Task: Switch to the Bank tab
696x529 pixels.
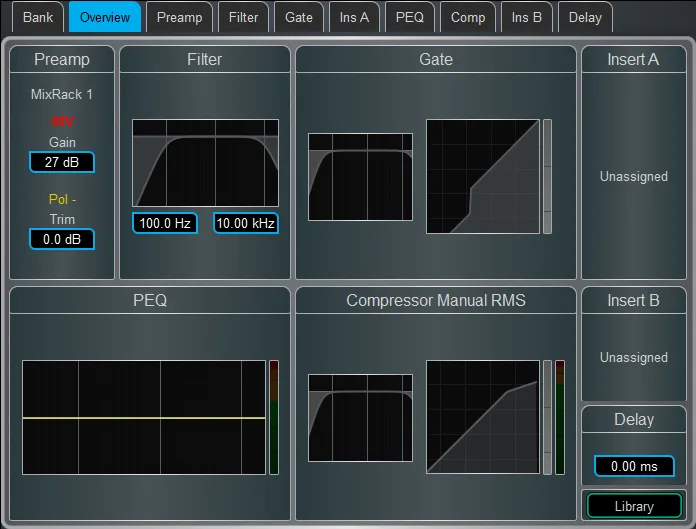Action: pyautogui.click(x=38, y=17)
